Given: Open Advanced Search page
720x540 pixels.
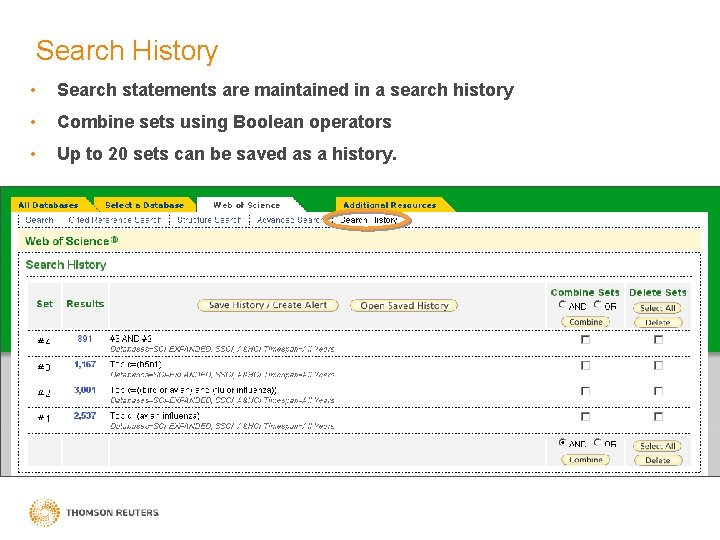Looking at the screenshot, I should coord(288,220).
